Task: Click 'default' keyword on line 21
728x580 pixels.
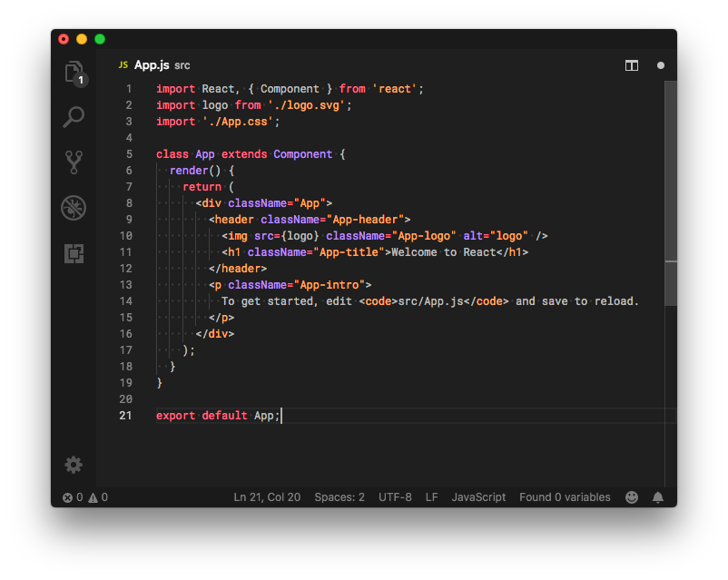Action: pyautogui.click(x=224, y=416)
